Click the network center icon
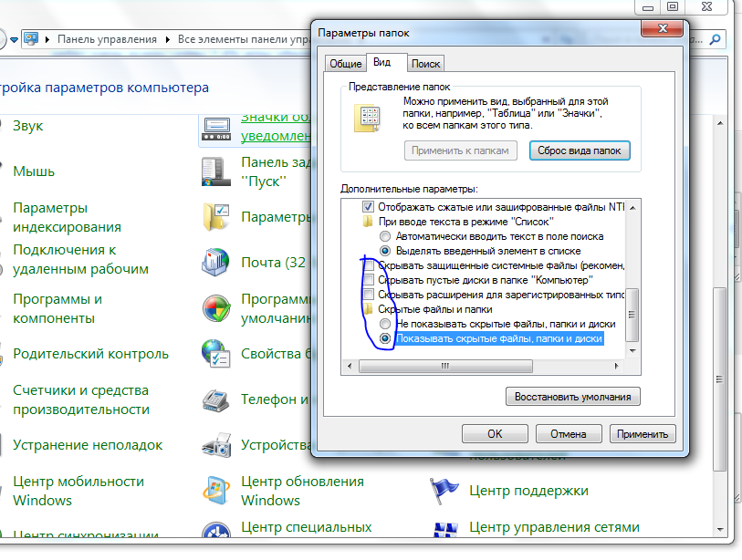 click(x=445, y=530)
